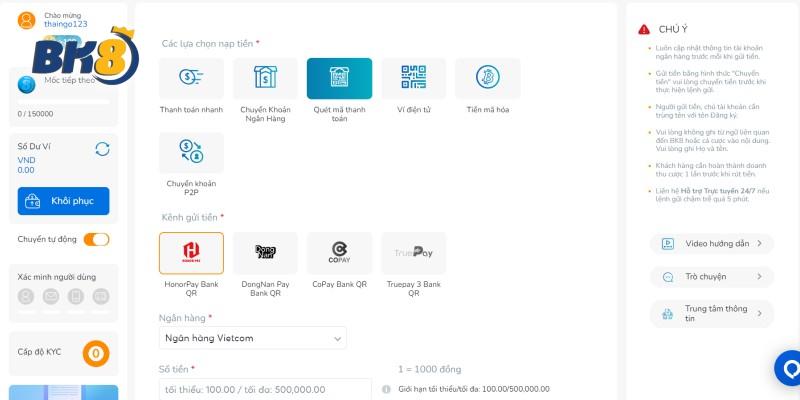Open Trò chuyện link
The image size is (800, 400).
[x=712, y=277]
